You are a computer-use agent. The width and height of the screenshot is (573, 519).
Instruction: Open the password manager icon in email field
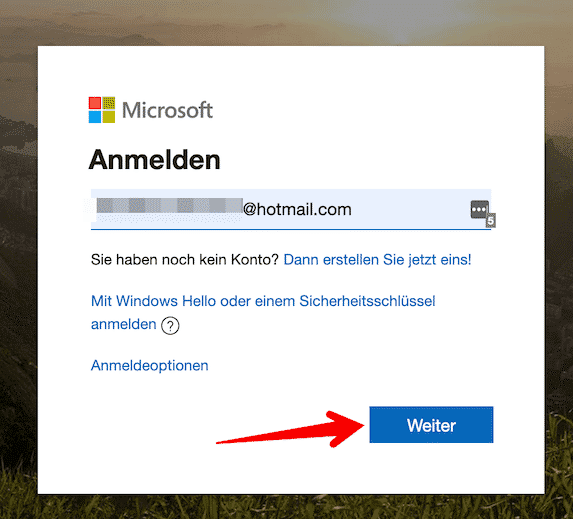point(480,210)
